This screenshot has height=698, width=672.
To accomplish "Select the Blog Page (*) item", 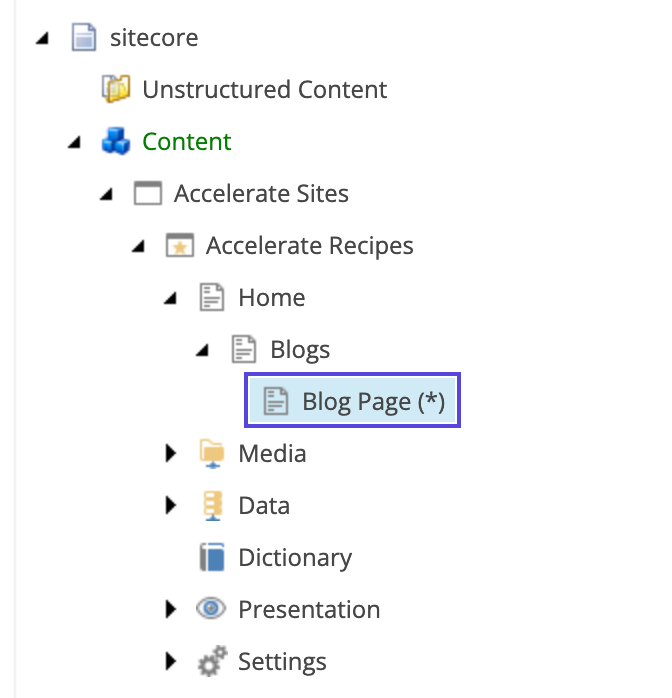I will [x=372, y=402].
